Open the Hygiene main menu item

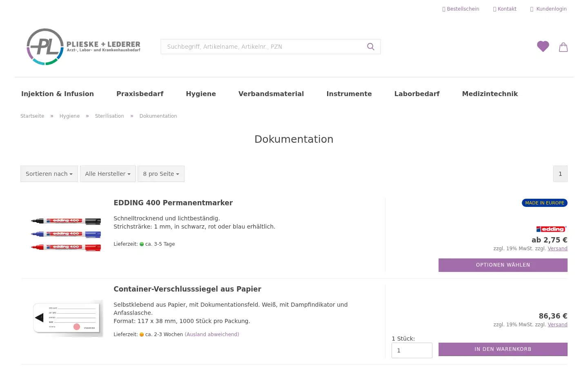click(201, 94)
